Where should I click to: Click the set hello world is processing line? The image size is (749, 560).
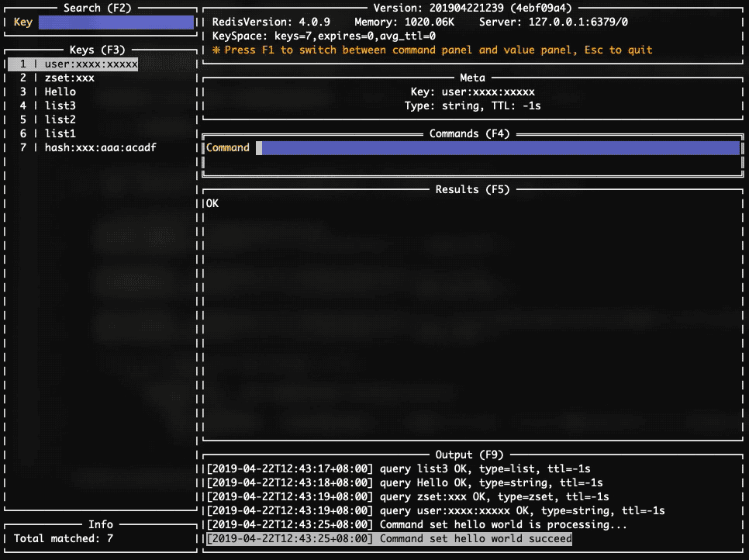click(416, 524)
